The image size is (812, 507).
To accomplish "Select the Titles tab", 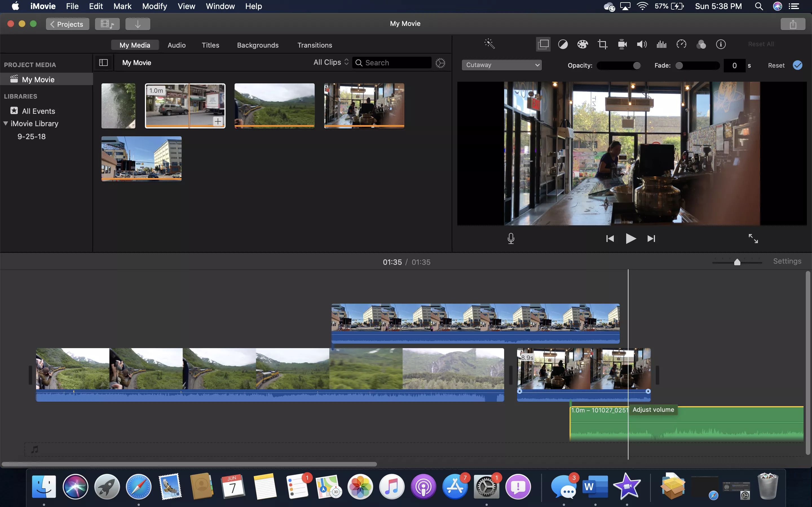I will coord(210,45).
